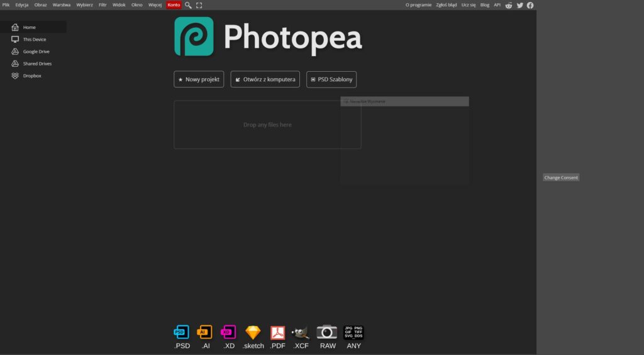Viewport: 644px width, 355px height.
Task: Click the Shared Drives icon
Action: (x=15, y=64)
